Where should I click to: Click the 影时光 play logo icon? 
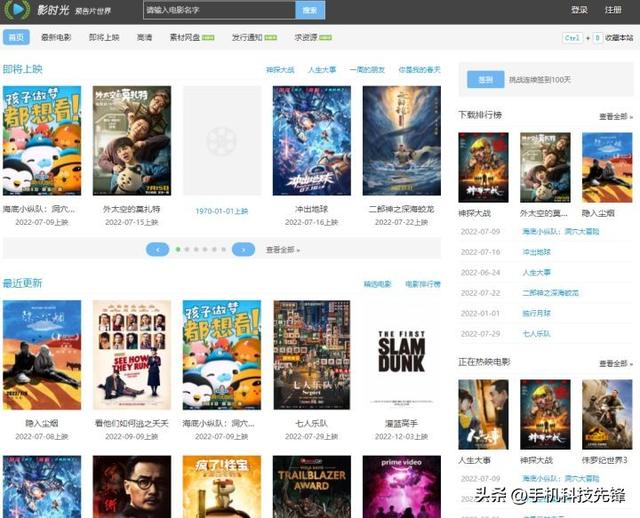(17, 10)
